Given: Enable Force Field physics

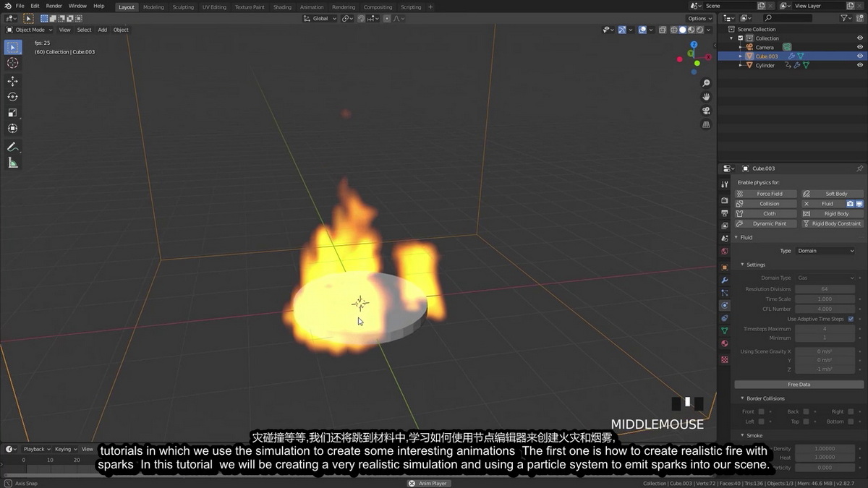Looking at the screenshot, I should tap(766, 194).
